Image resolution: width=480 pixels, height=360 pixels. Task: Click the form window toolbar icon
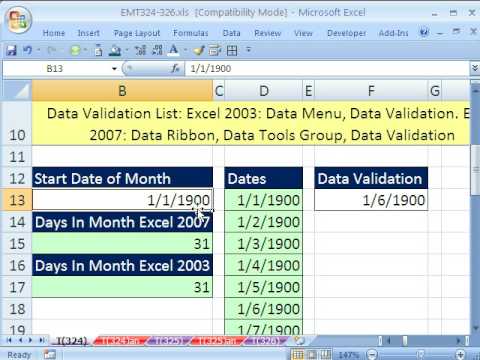pos(215,50)
